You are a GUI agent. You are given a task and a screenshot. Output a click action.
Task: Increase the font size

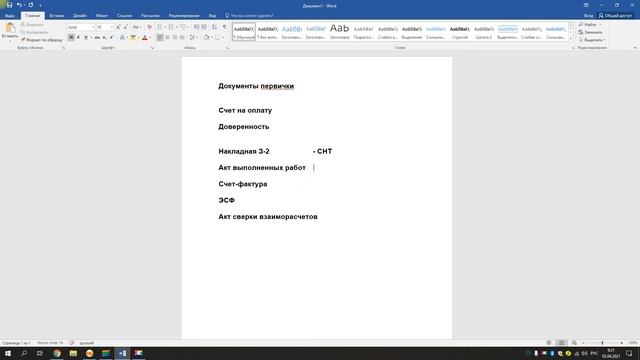point(118,27)
